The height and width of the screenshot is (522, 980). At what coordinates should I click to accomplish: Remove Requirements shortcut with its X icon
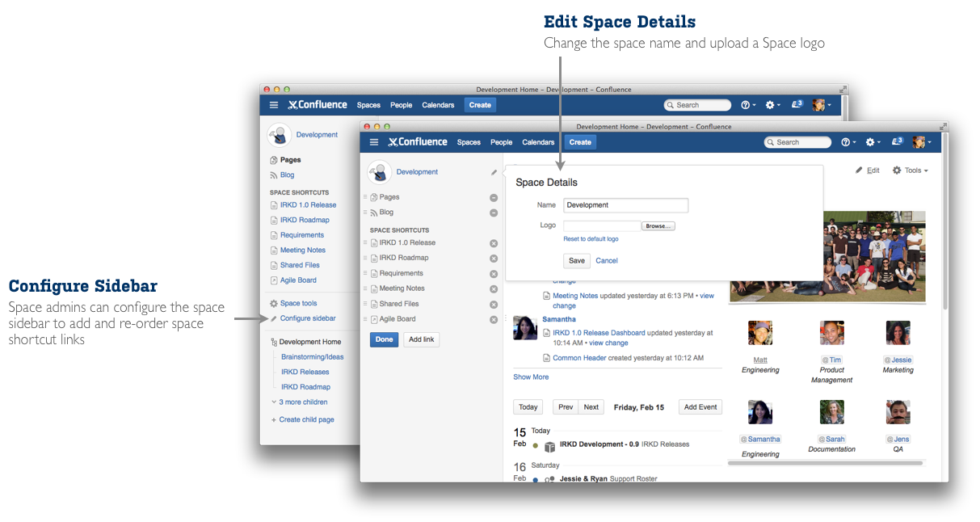(494, 274)
